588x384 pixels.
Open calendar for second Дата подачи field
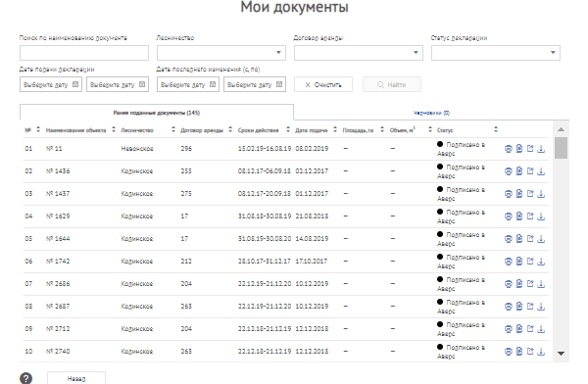142,84
